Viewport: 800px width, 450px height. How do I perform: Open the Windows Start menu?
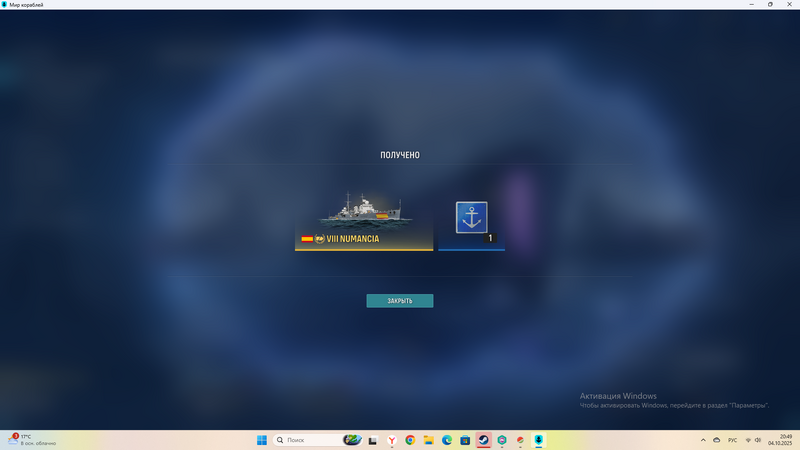(262, 440)
